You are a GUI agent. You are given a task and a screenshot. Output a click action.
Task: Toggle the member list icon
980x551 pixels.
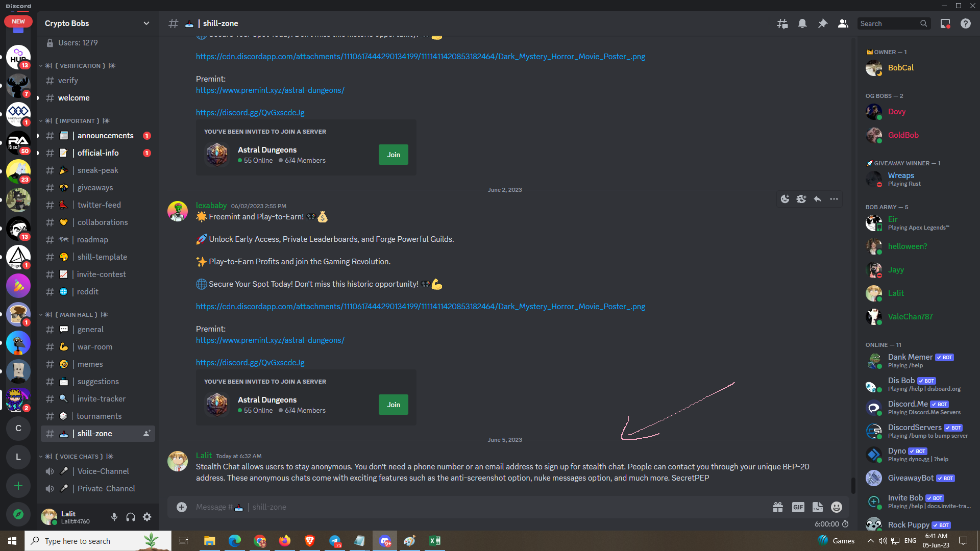click(x=843, y=23)
